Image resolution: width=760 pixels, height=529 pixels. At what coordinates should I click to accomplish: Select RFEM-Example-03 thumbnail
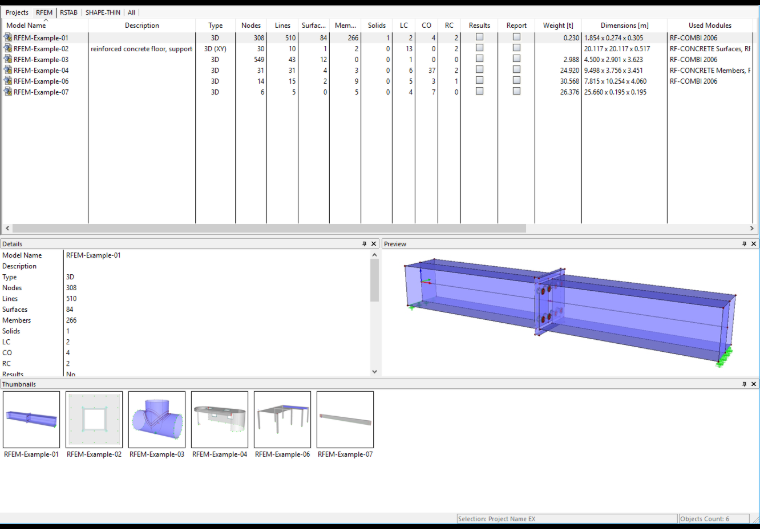[157, 419]
